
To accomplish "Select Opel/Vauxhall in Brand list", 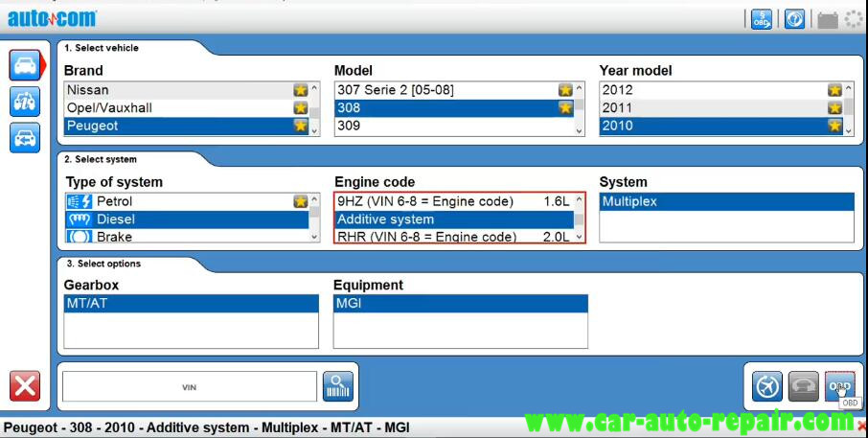I will 187,108.
